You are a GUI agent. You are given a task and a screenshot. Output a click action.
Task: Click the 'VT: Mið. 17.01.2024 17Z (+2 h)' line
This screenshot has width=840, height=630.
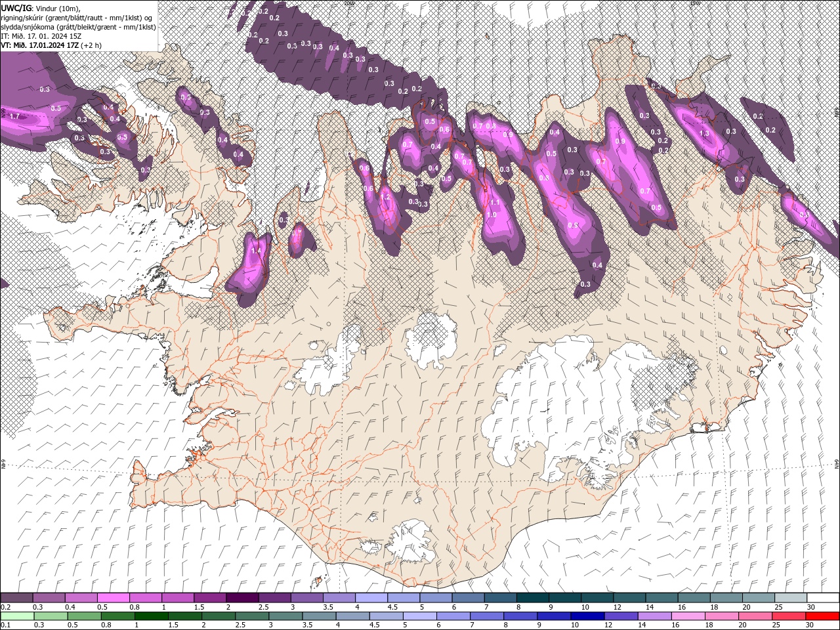51,45
